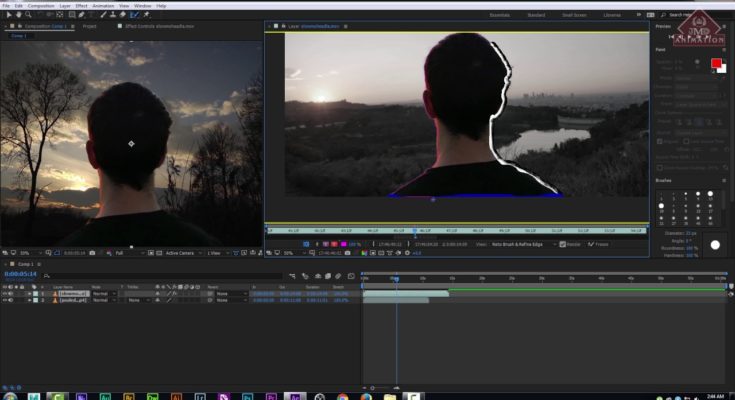Toggle region of interest in Composition viewer
Screen dimensions: 735x400
pyautogui.click(x=151, y=253)
